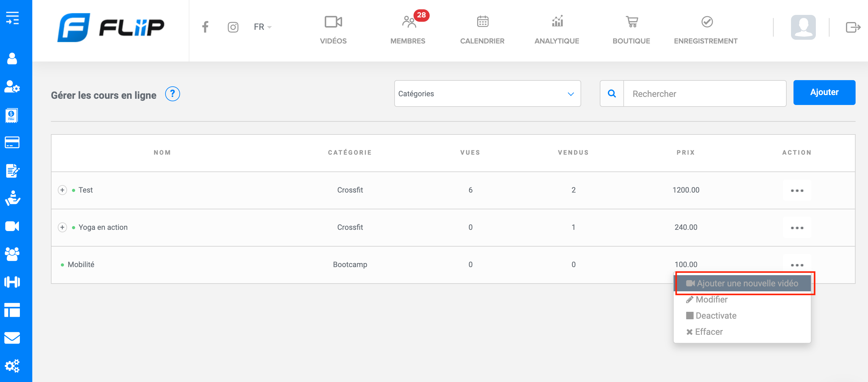Expand the Test course row

point(62,190)
